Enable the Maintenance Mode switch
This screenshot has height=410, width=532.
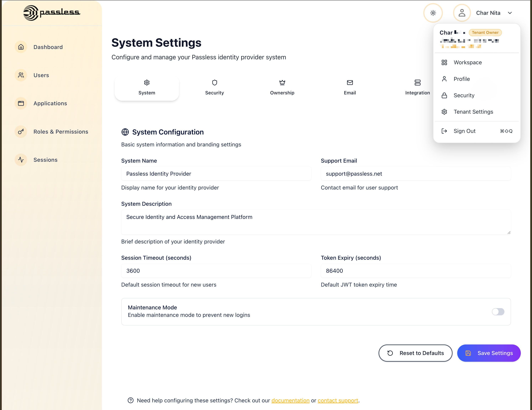point(498,312)
